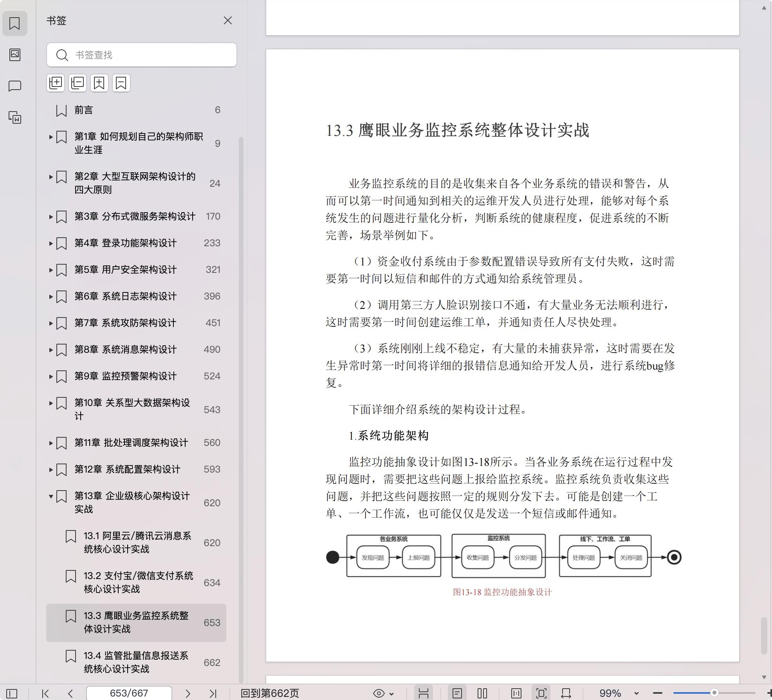Go to 第9章 监控预警架构设计
This screenshot has width=772, height=700.
[x=125, y=376]
